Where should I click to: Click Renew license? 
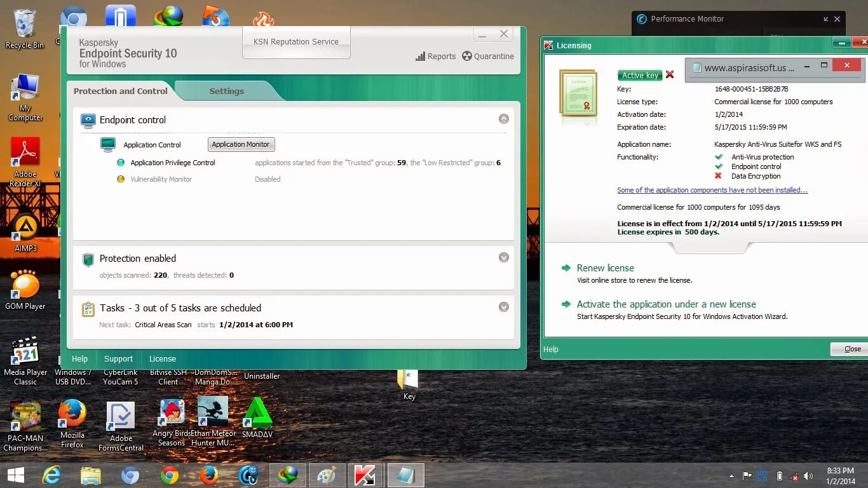tap(605, 268)
